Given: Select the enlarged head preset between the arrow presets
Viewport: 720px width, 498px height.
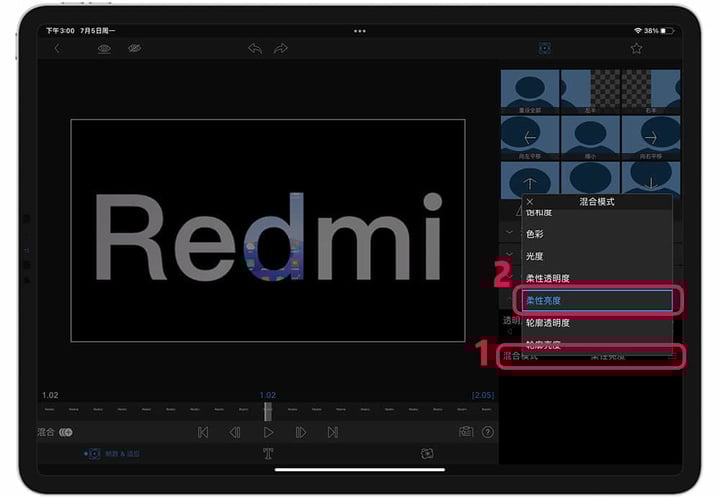Looking at the screenshot, I should pos(590,178).
